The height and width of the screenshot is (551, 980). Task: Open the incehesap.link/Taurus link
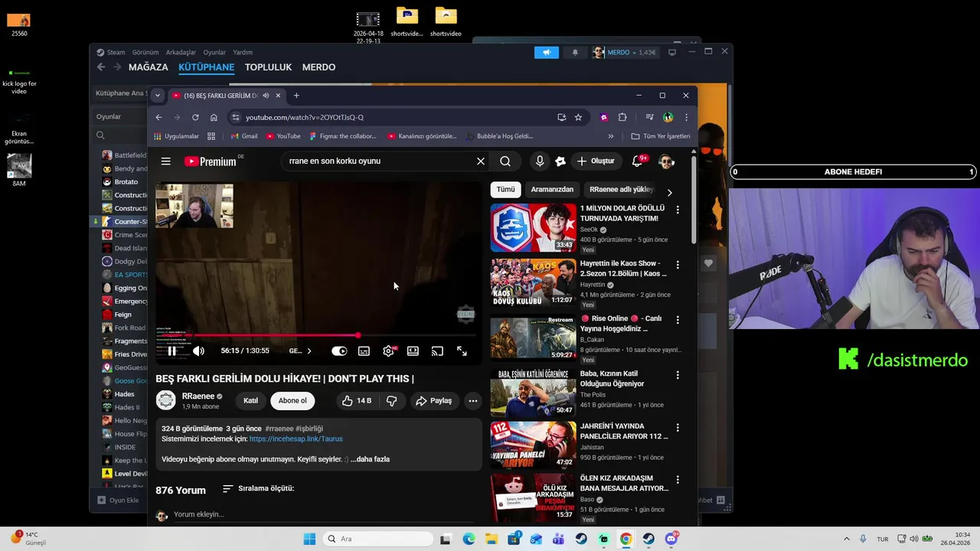296,439
